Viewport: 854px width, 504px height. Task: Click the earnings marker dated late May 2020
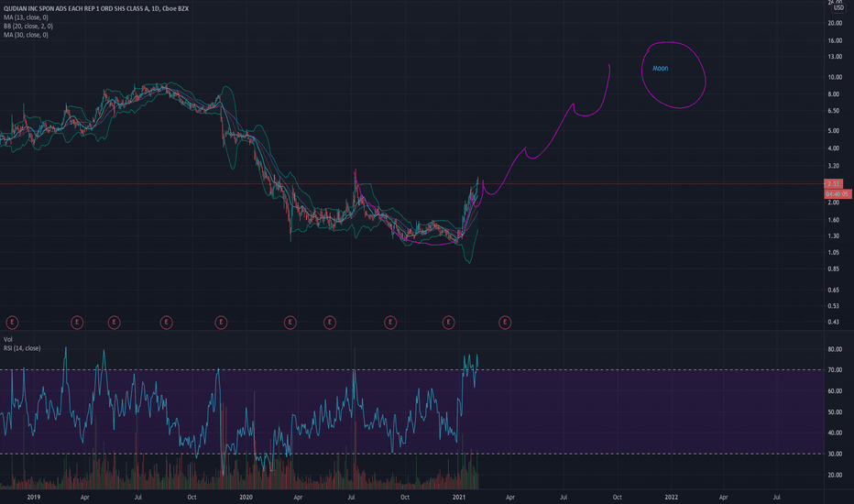tap(330, 323)
